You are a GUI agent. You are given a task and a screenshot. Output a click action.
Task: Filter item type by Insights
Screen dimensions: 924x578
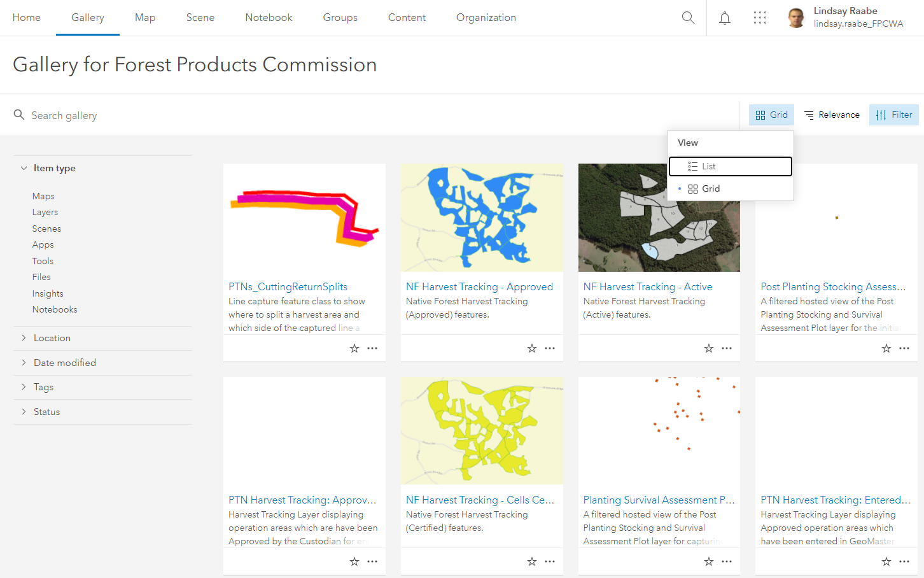pyautogui.click(x=48, y=293)
